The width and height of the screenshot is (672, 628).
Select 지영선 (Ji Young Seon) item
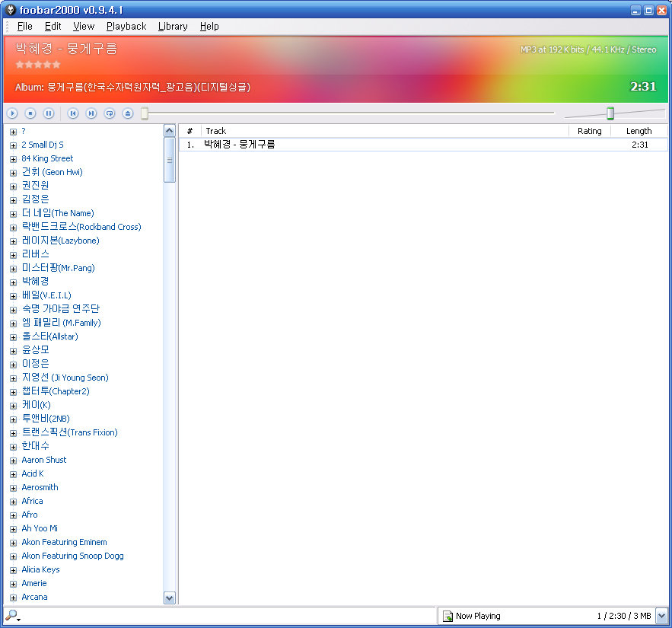tap(65, 378)
